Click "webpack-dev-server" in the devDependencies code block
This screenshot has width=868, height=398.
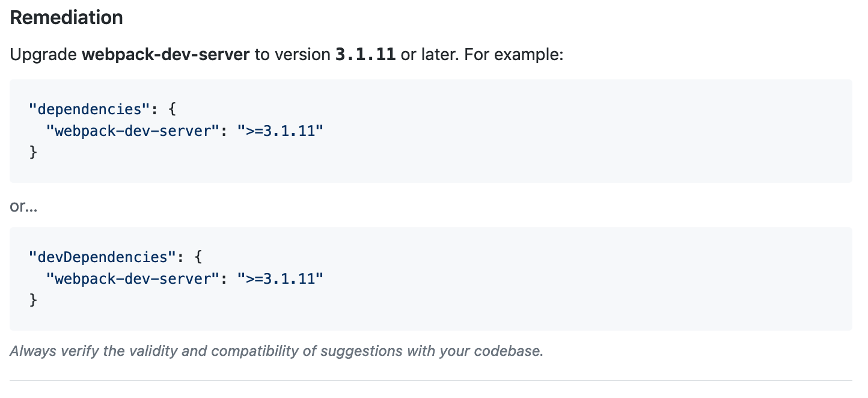[x=136, y=278]
